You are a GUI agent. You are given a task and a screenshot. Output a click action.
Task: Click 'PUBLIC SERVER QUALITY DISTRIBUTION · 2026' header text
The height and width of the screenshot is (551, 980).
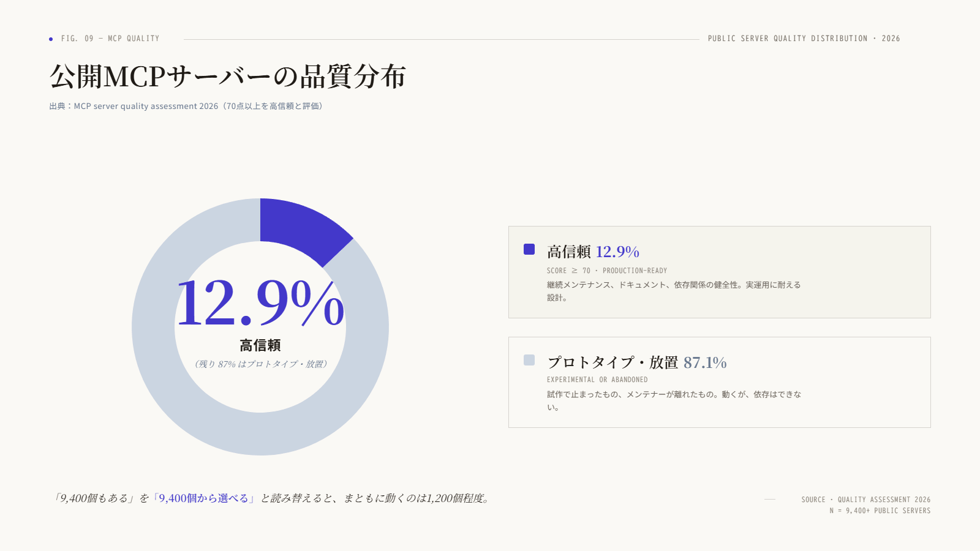point(804,39)
